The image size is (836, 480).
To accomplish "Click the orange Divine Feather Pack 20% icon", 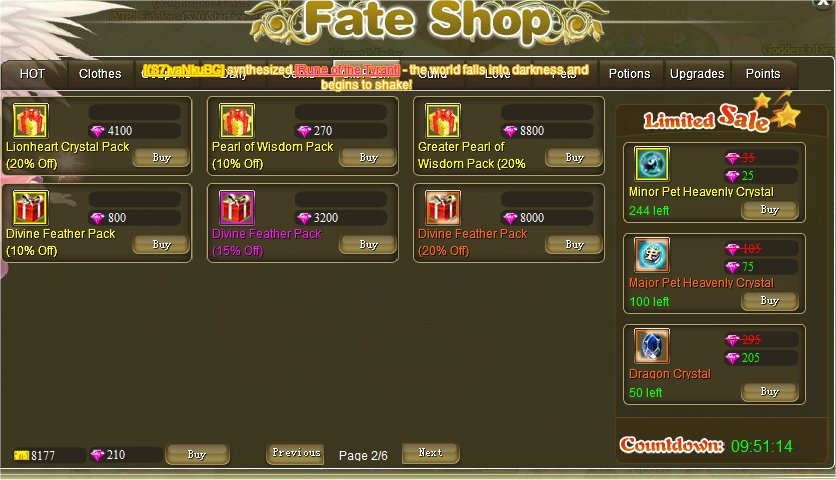I will click(443, 207).
